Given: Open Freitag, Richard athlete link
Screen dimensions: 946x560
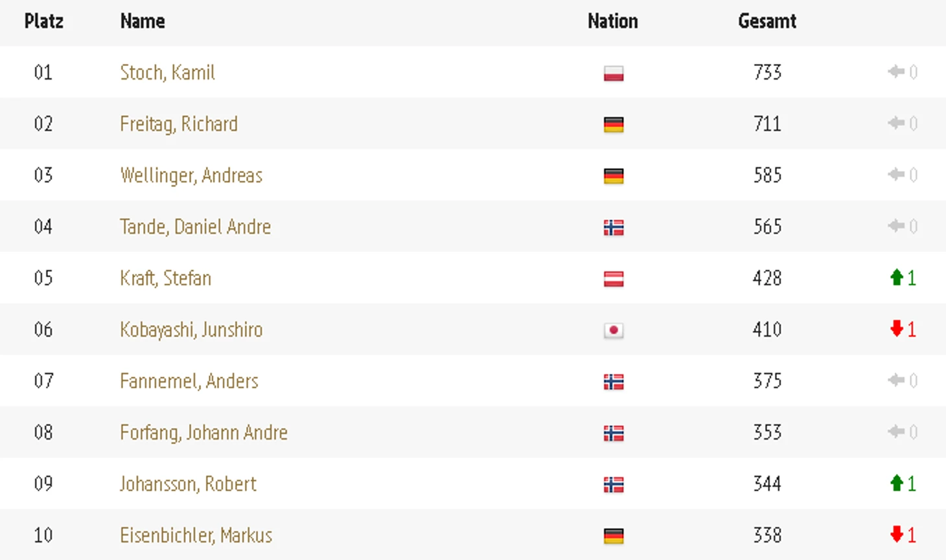Looking at the screenshot, I should click(179, 124).
